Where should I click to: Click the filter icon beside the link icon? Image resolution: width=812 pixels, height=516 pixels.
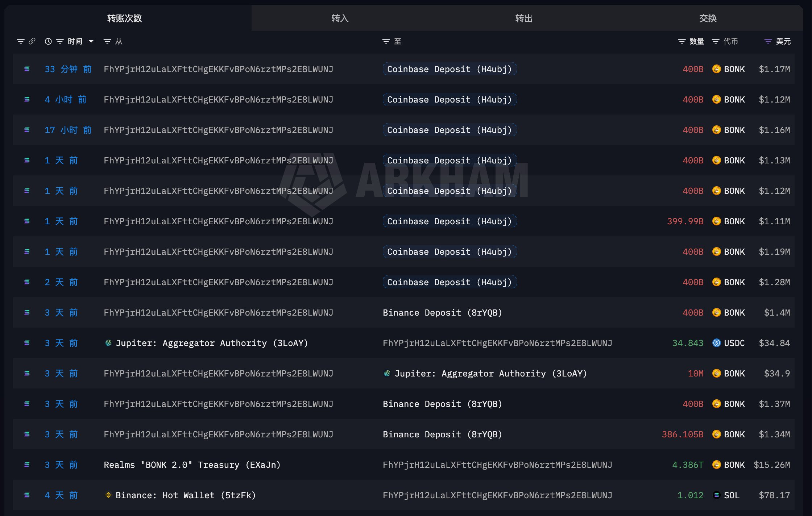(21, 41)
